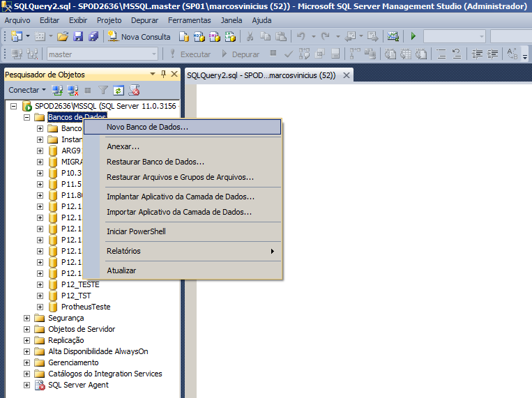
Task: Click the Redo arrow icon
Action: pos(326,36)
